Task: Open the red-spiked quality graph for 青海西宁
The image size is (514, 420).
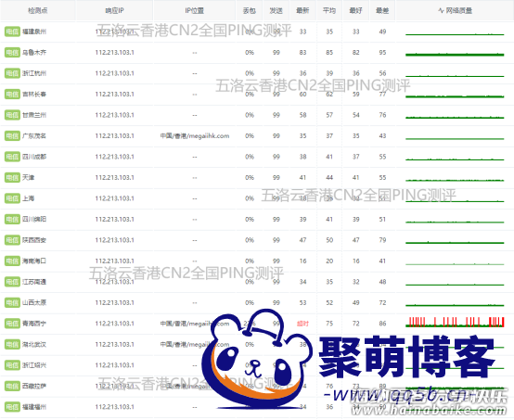Action: (x=455, y=322)
